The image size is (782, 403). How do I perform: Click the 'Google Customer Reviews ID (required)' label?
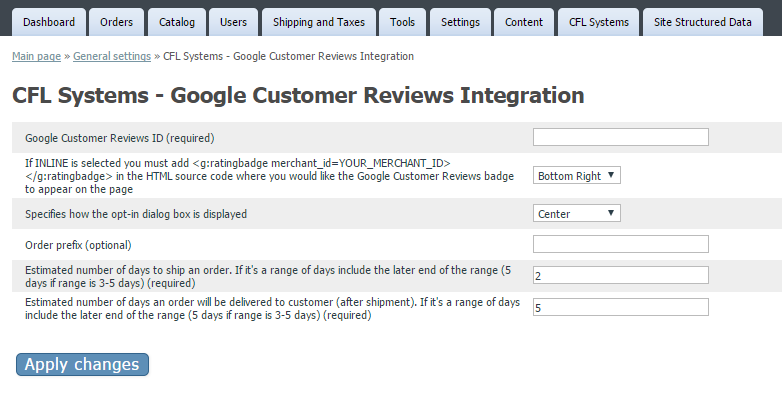(120, 138)
